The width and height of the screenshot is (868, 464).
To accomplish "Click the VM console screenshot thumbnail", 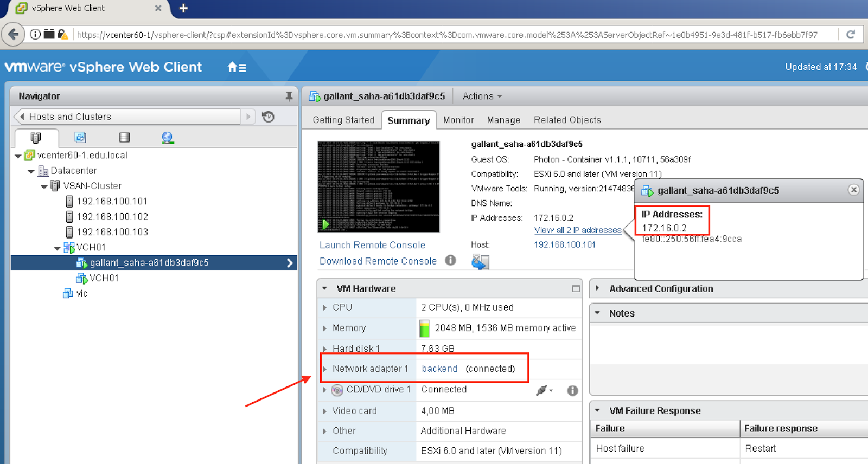I will [379, 187].
